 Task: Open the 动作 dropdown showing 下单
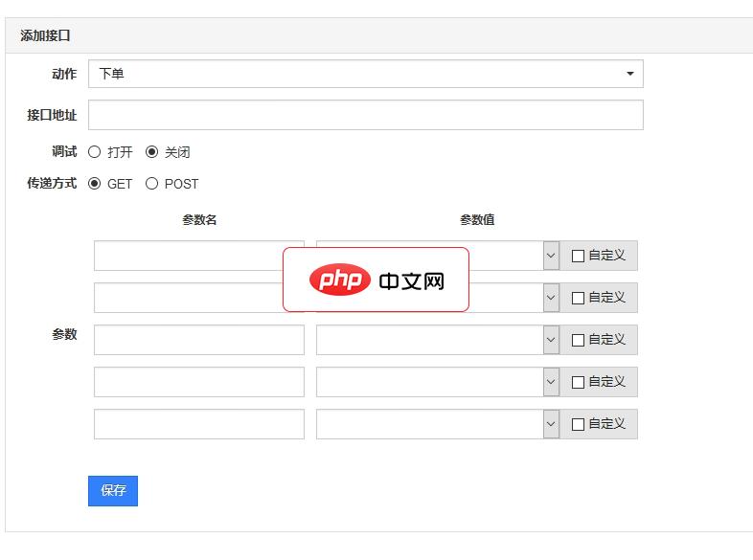pos(365,74)
